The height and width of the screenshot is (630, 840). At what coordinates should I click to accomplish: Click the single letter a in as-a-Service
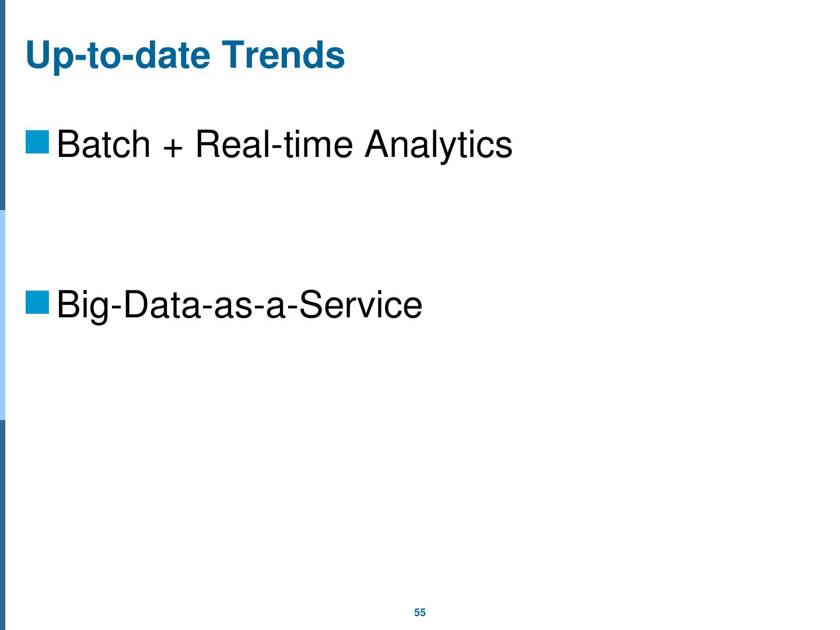click(275, 306)
